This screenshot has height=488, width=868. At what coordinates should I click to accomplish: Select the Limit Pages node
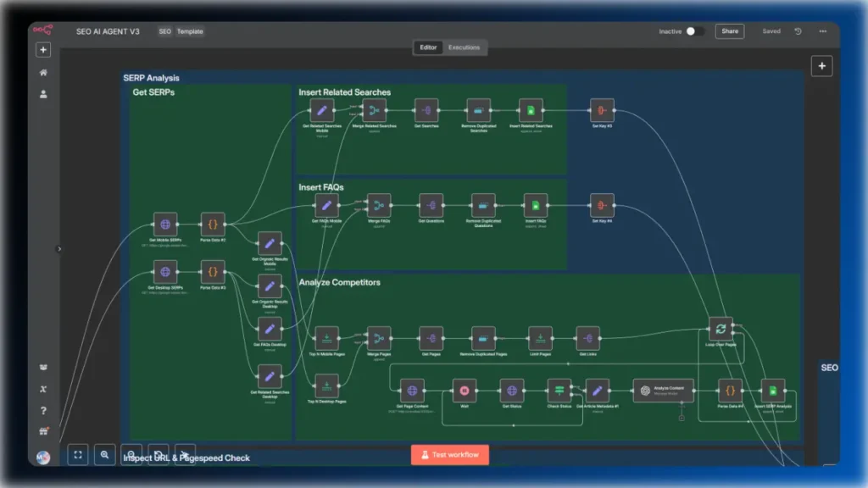point(540,339)
